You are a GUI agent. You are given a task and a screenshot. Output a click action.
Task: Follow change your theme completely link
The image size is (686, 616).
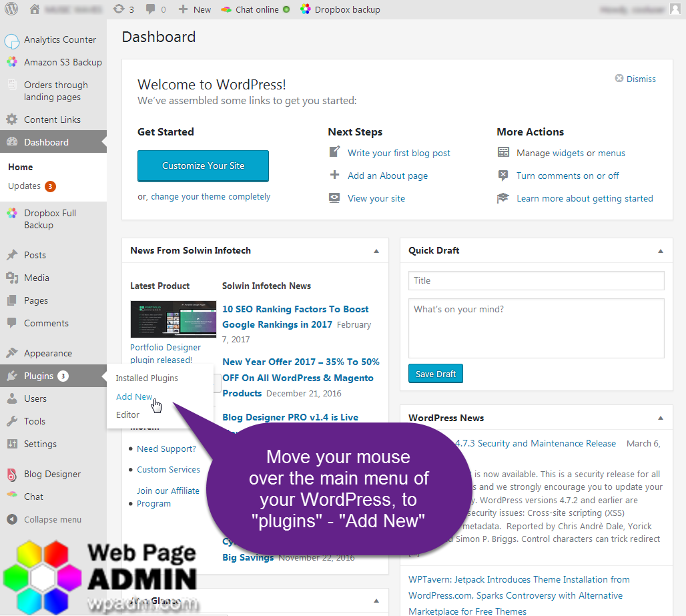(x=210, y=197)
